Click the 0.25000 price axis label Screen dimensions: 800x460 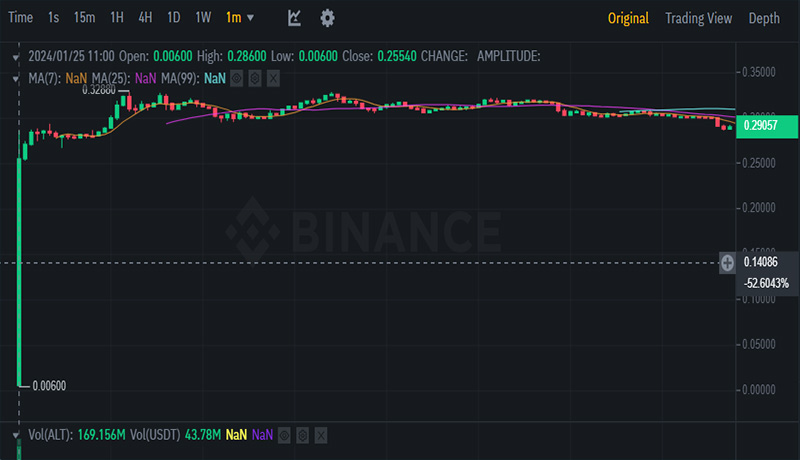pos(759,163)
